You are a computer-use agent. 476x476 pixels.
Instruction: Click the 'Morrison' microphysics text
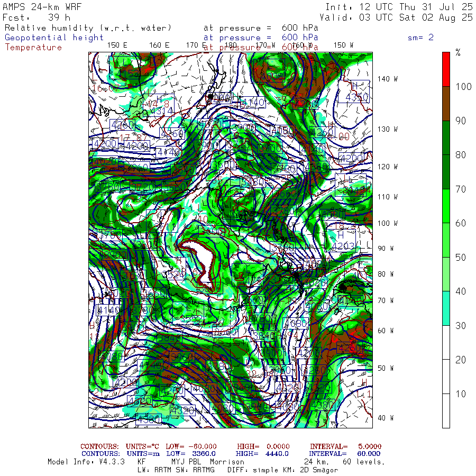pyautogui.click(x=227, y=462)
